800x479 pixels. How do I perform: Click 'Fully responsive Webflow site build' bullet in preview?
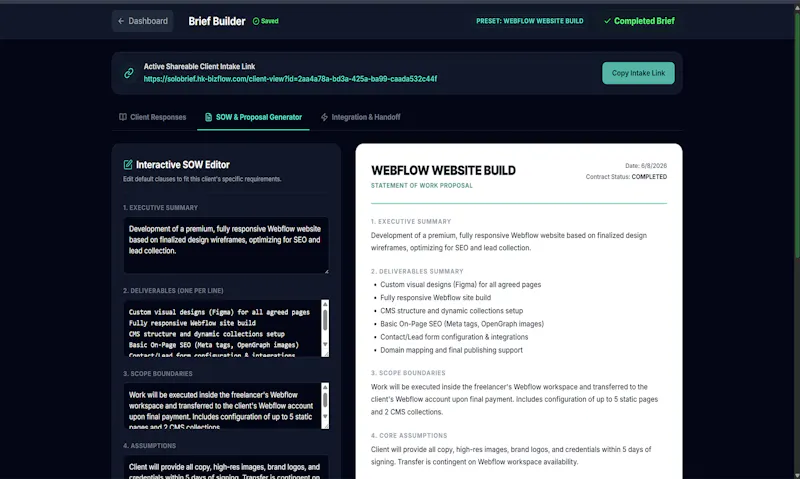[x=435, y=297]
